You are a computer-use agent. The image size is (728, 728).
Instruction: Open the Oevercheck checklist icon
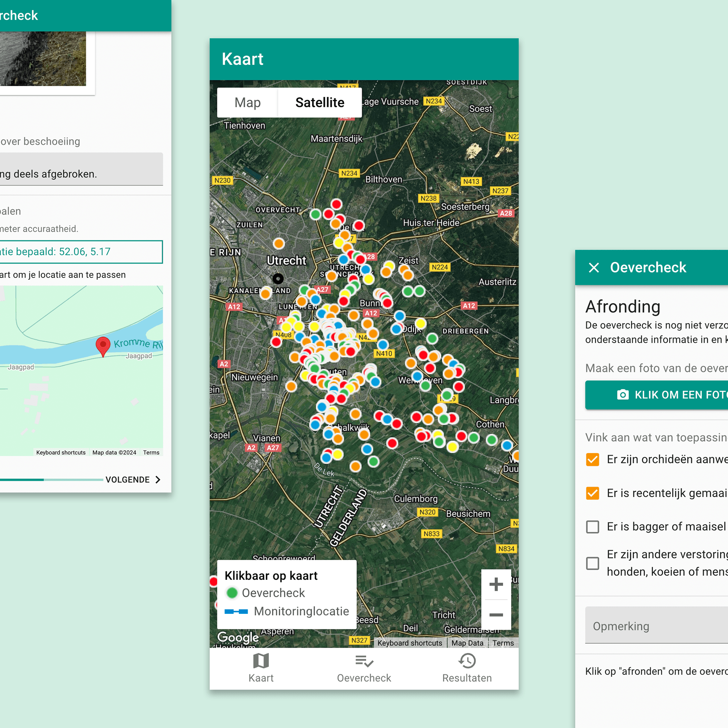pyautogui.click(x=364, y=661)
